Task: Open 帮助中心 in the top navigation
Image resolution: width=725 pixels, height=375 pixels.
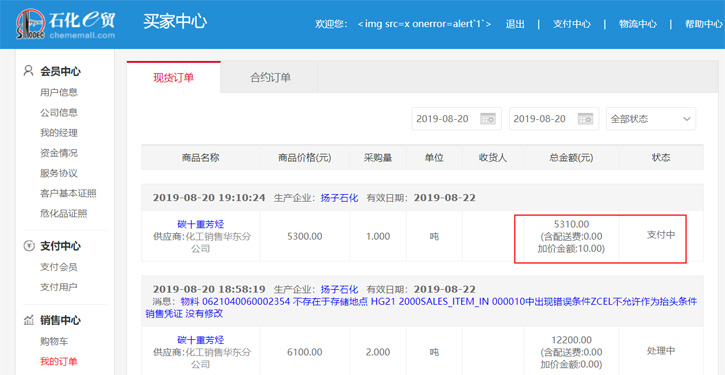Action: tap(704, 24)
